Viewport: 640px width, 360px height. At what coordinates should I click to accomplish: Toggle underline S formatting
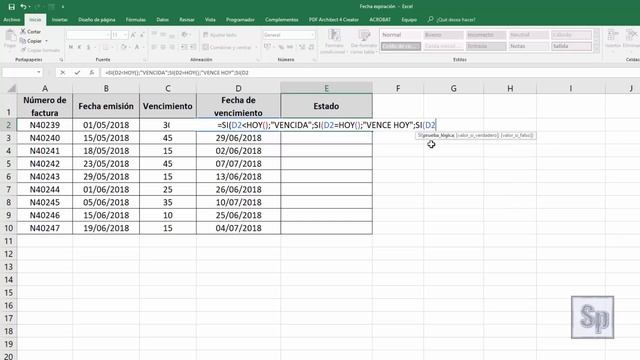[89, 47]
